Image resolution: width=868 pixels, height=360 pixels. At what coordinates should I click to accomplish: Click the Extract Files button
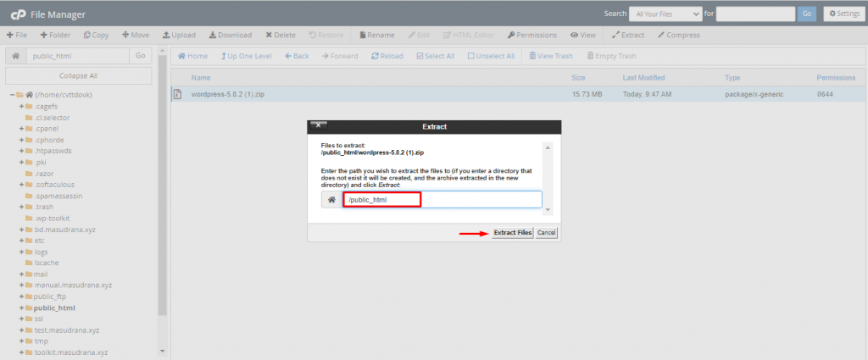click(x=513, y=233)
